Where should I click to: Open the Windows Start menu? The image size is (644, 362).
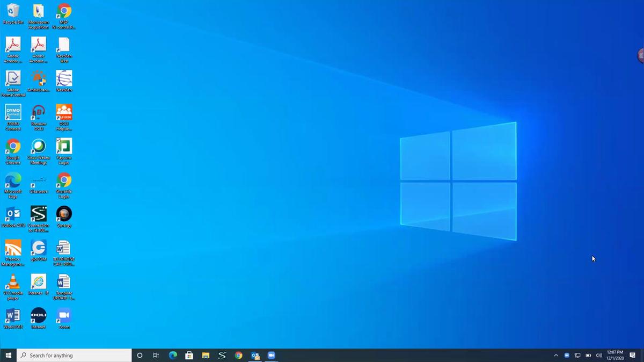9,356
